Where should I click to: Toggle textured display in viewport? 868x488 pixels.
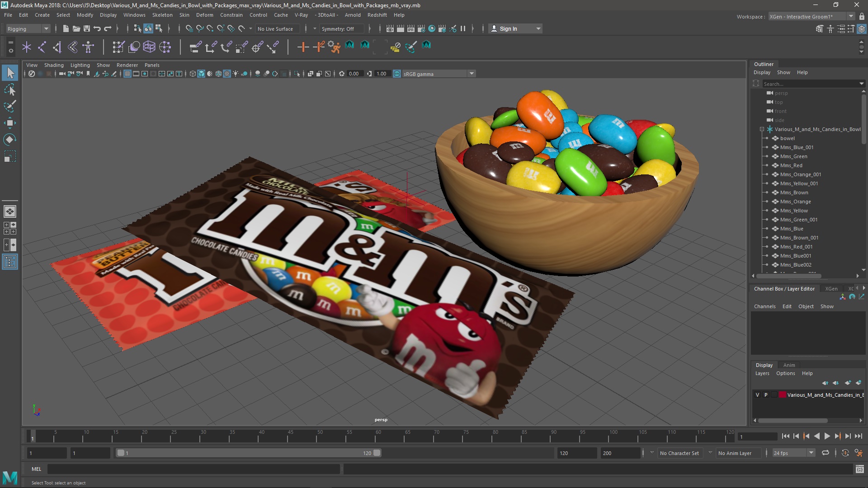(x=227, y=74)
